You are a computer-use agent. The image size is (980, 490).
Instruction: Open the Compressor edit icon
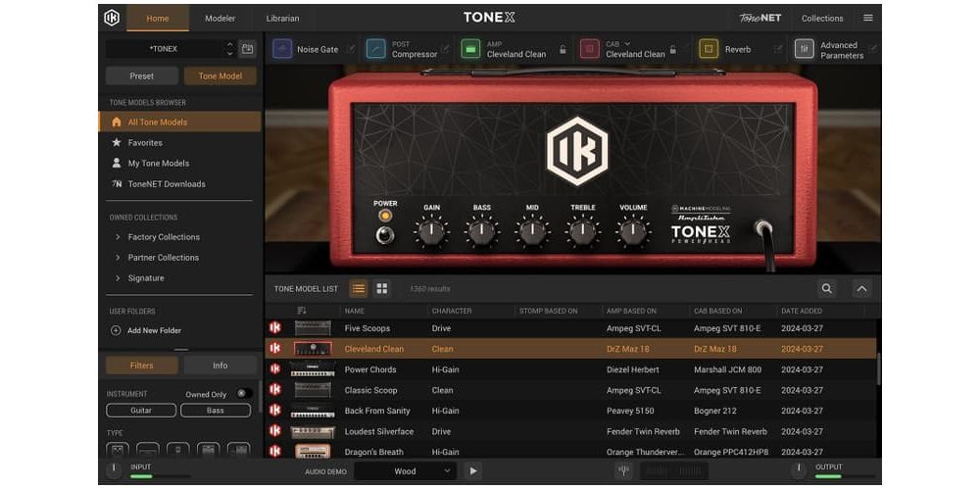coord(444,49)
